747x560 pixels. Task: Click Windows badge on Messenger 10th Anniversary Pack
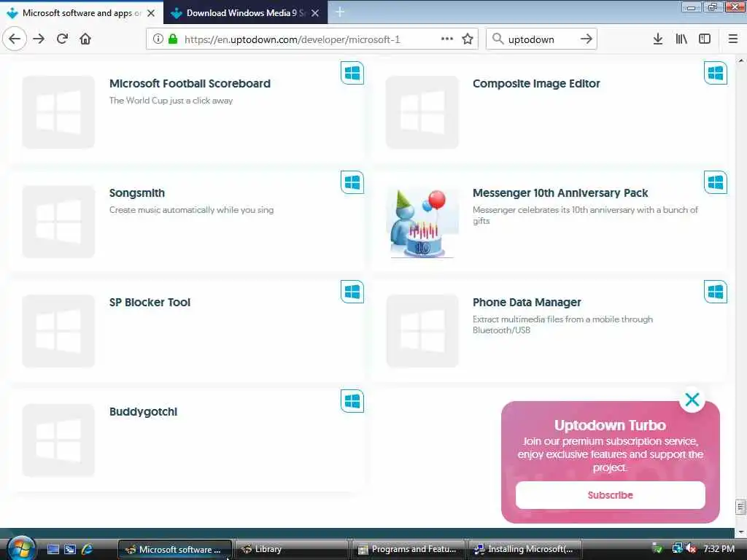[715, 182]
